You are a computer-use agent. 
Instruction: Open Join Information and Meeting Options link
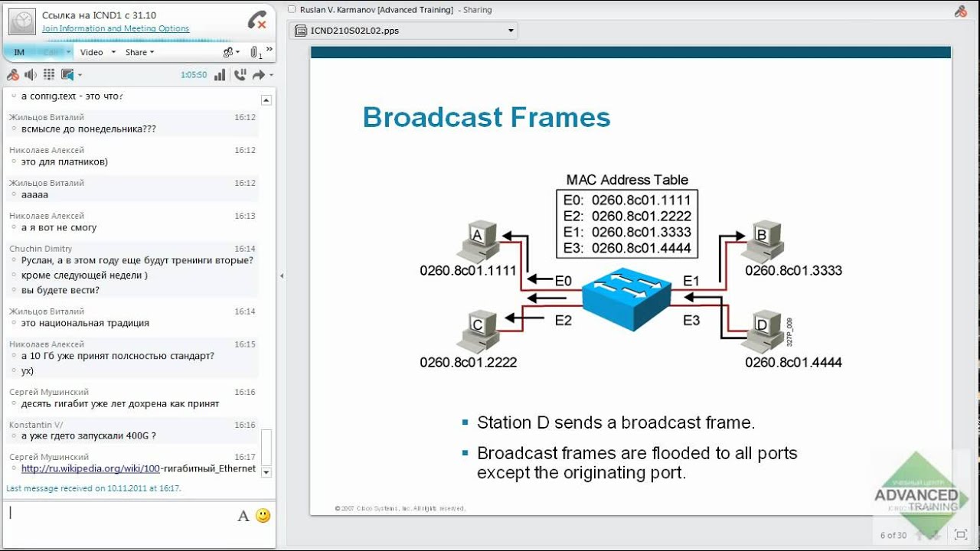116,28
